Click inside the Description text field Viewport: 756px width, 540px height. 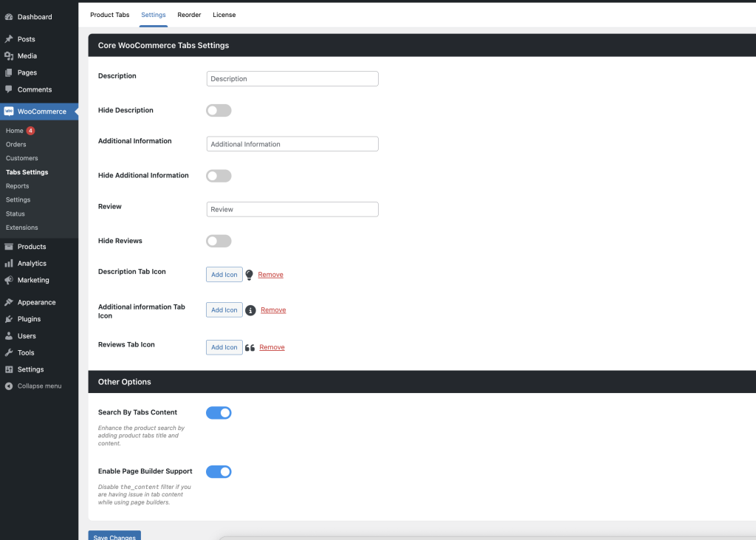click(292, 78)
